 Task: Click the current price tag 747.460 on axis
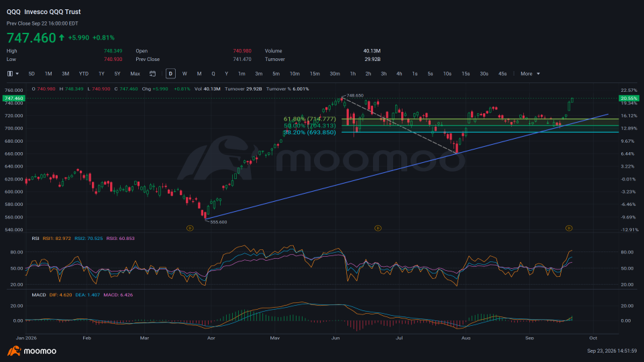click(13, 99)
